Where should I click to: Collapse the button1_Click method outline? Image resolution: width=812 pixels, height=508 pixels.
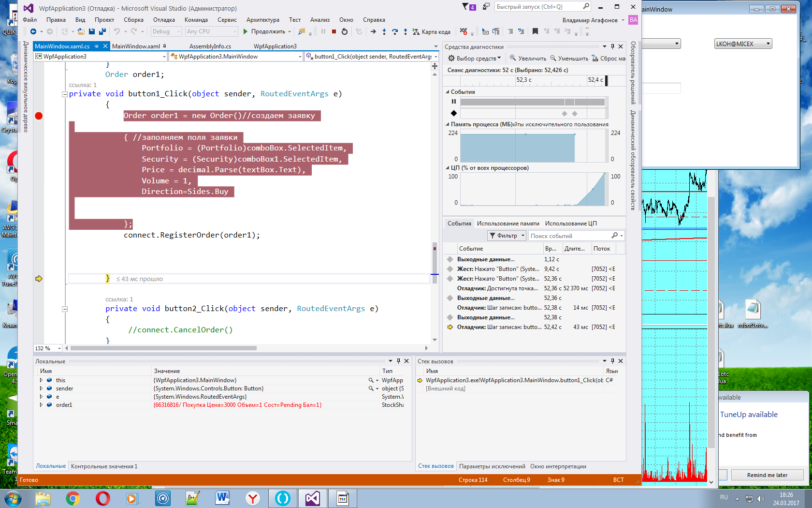point(65,94)
